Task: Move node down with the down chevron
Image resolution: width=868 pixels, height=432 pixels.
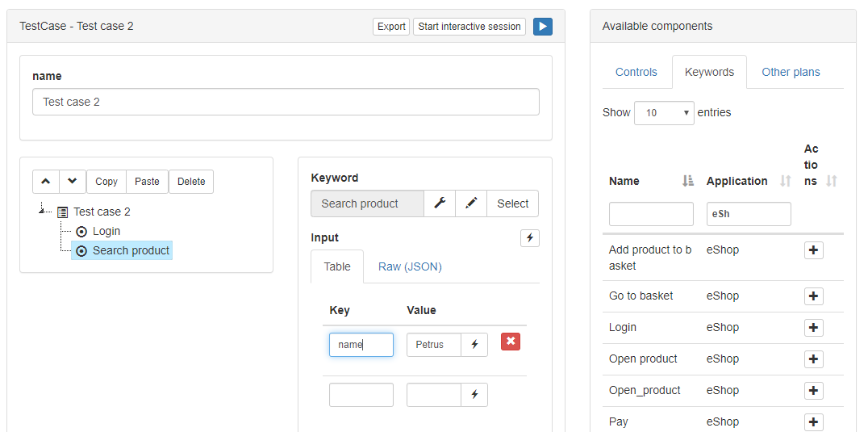Action: 73,182
